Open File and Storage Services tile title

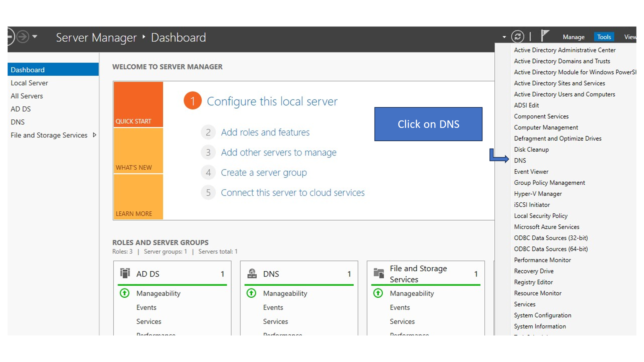418,274
